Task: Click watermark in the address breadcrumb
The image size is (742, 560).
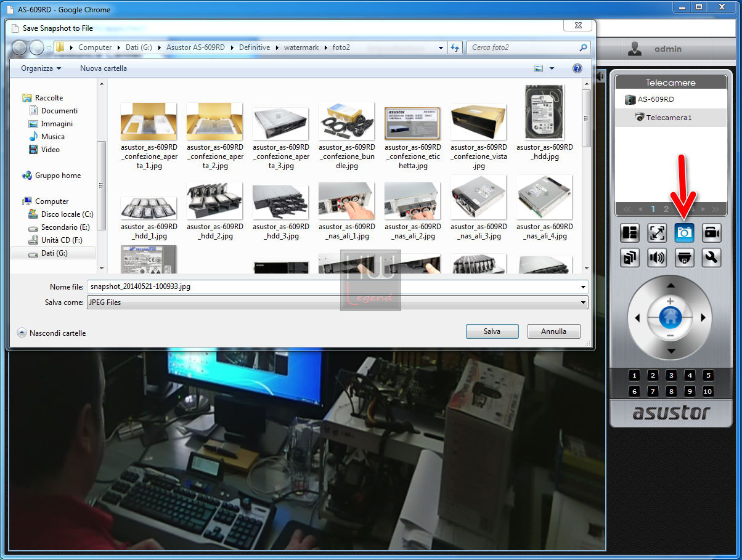Action: 301,47
